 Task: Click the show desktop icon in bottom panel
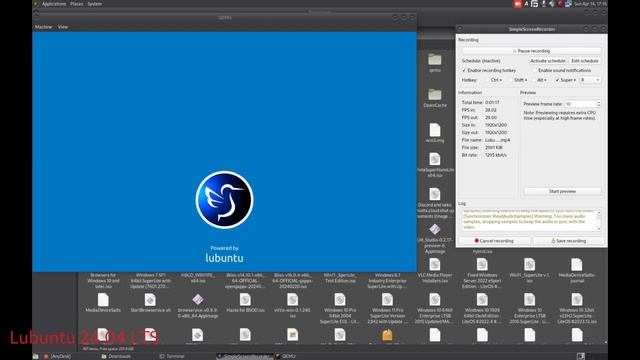point(581,356)
